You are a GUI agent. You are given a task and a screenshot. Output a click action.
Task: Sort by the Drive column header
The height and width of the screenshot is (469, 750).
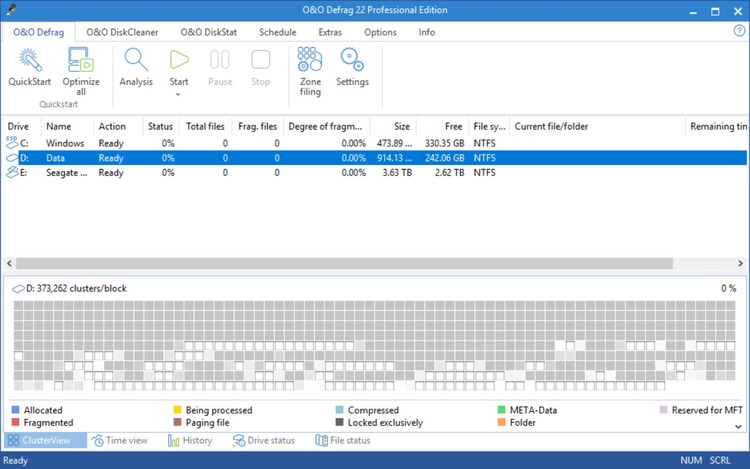(18, 126)
